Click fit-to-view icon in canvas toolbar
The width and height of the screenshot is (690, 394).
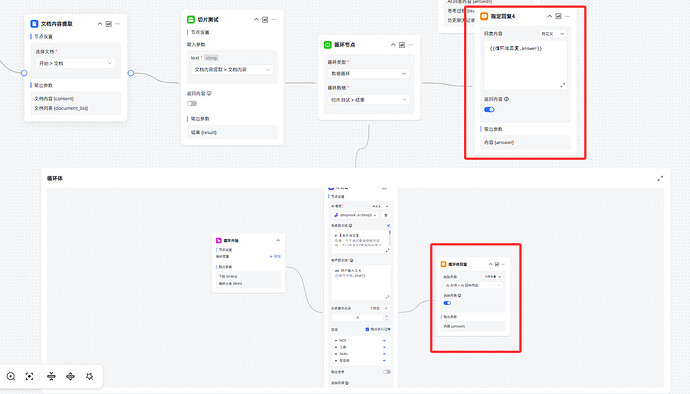[x=29, y=376]
